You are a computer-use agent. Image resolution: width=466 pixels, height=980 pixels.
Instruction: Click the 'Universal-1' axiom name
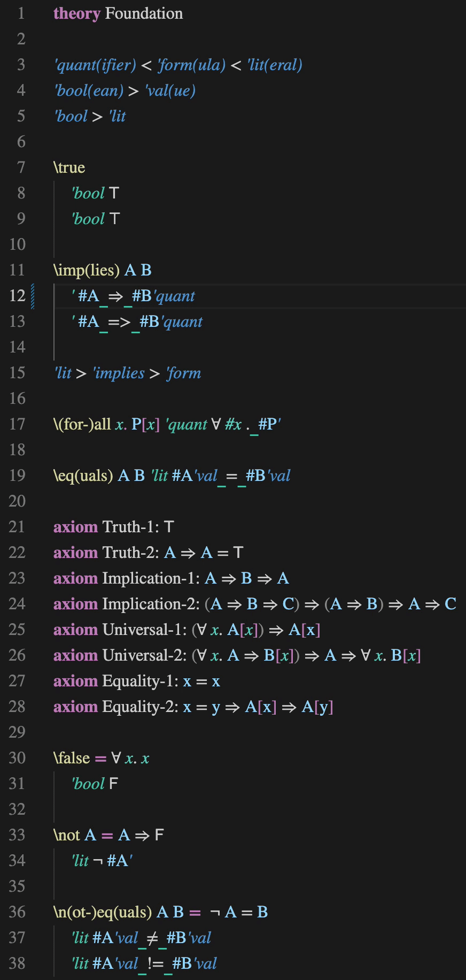tap(144, 630)
